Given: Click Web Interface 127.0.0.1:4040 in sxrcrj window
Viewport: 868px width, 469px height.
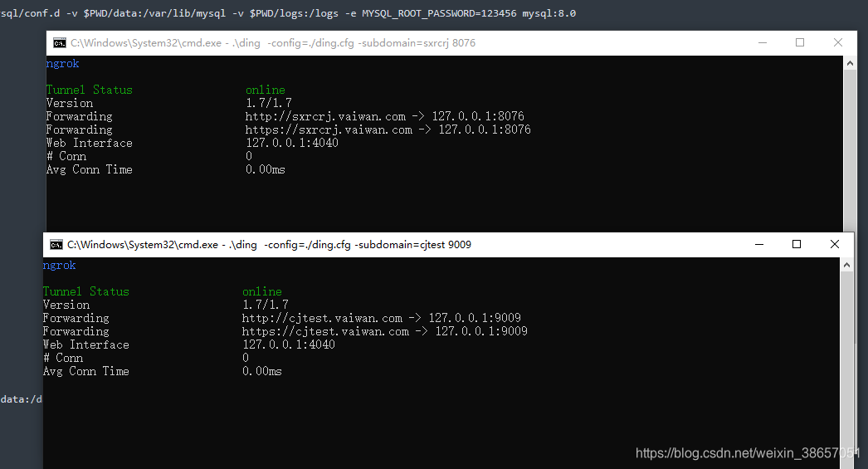Looking at the screenshot, I should [292, 143].
